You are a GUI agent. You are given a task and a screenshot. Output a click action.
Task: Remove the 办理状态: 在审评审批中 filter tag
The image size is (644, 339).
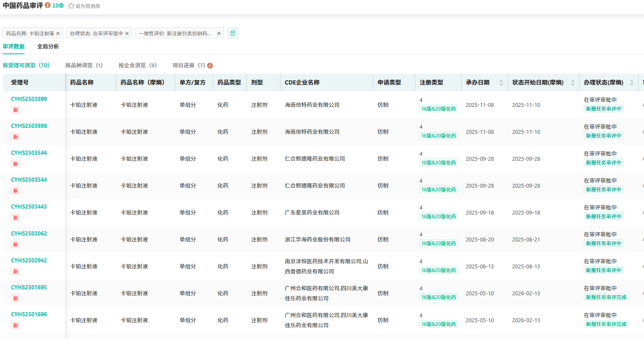127,34
